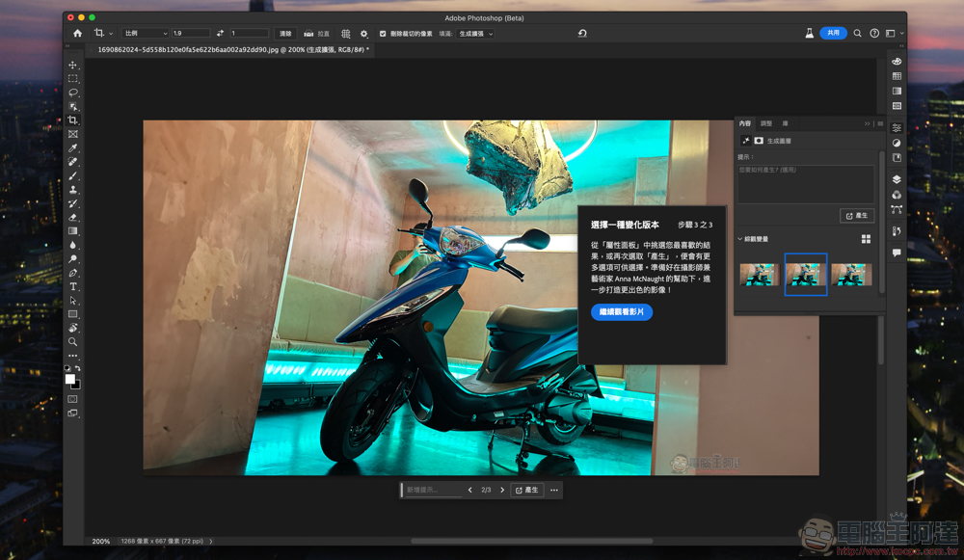Select the Gradient tool
This screenshot has width=964, height=560.
point(73,231)
